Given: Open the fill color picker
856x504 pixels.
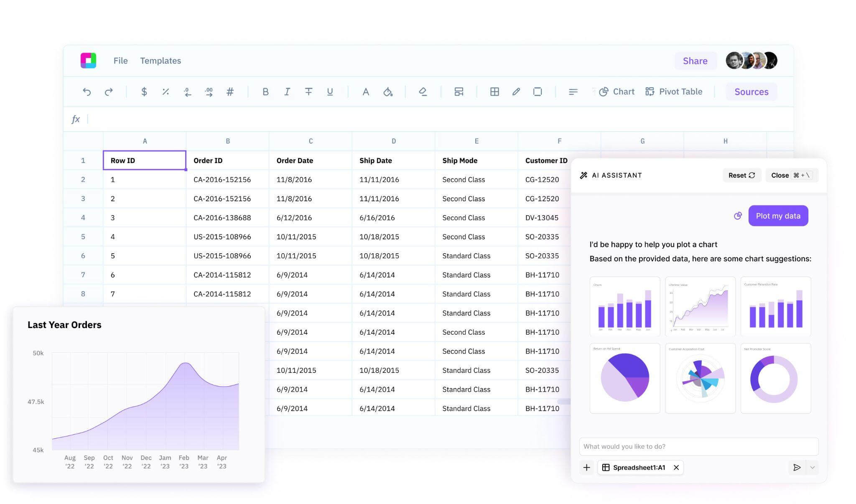Looking at the screenshot, I should tap(388, 92).
